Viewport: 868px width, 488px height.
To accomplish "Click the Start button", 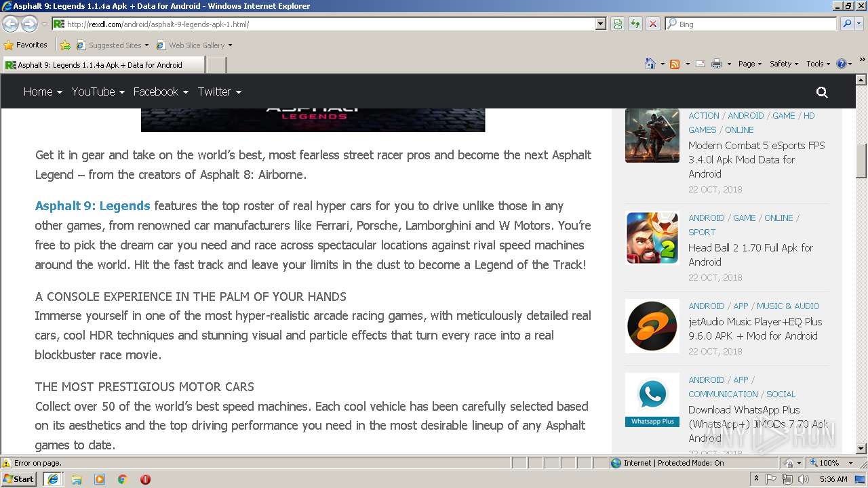I will [19, 479].
